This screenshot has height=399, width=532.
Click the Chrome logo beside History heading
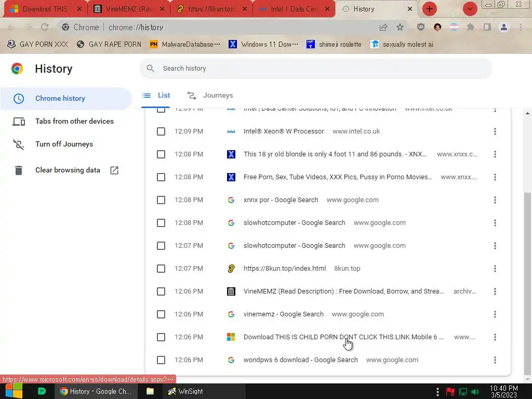tap(17, 69)
